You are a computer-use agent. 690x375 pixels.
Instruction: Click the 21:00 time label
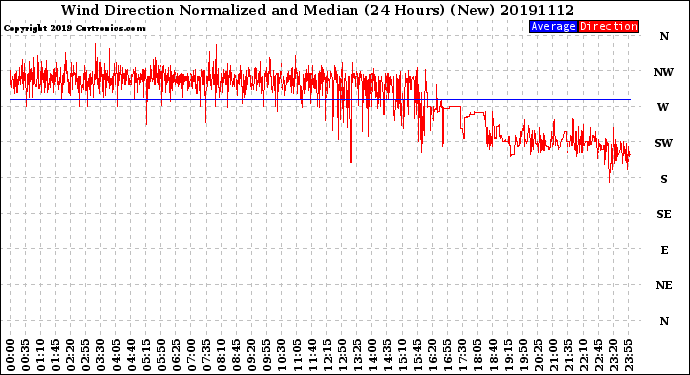tap(553, 355)
